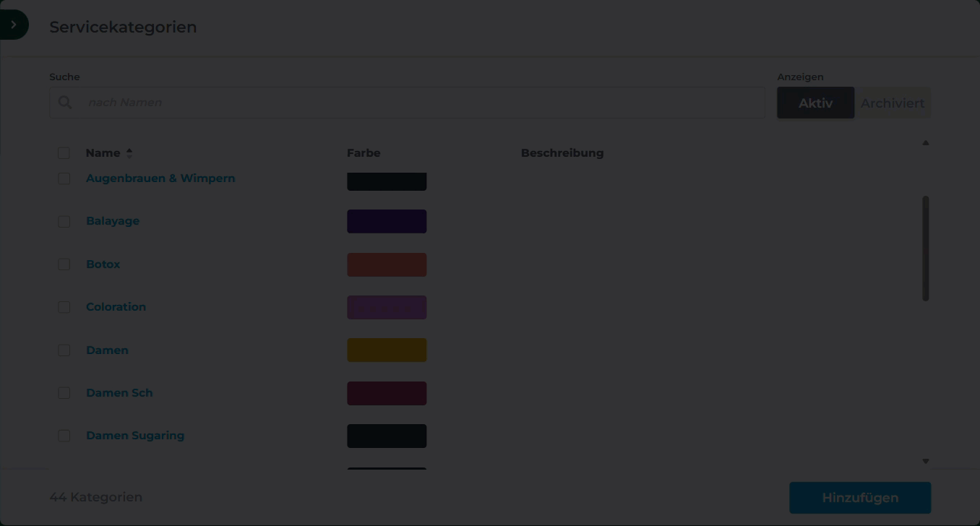Open the Damen Sugaring category link
980x526 pixels.
pyautogui.click(x=135, y=436)
